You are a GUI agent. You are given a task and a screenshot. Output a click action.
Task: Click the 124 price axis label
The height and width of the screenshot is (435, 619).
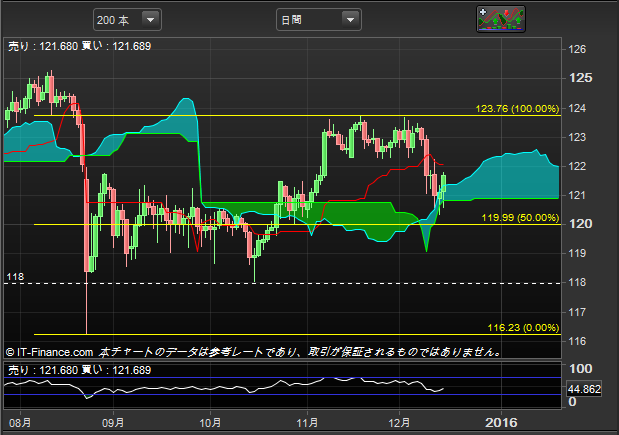[x=577, y=108]
